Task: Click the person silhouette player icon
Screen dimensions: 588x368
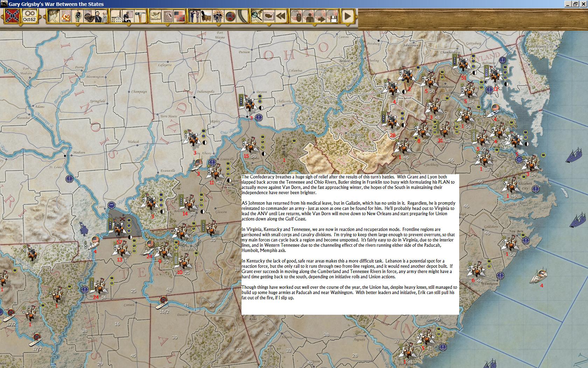Action: click(x=308, y=16)
